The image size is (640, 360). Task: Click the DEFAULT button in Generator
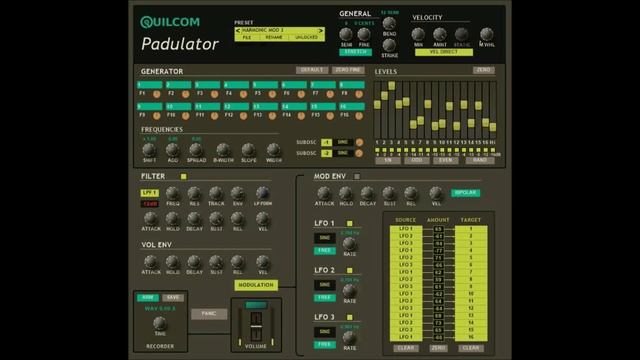[312, 70]
